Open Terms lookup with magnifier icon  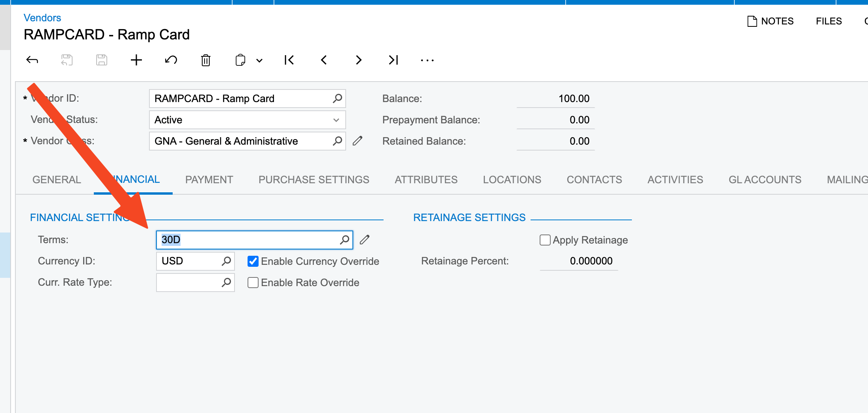click(345, 240)
